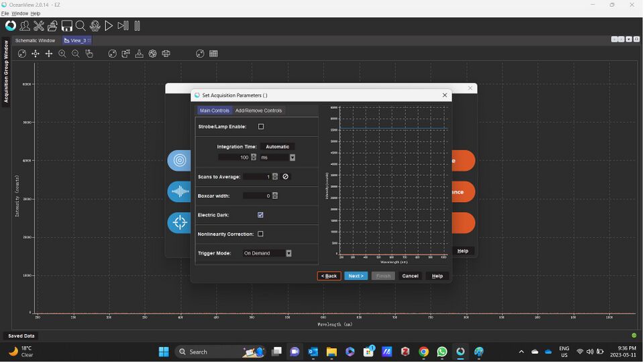Image resolution: width=644 pixels, height=363 pixels.
Task: Increase Scans to Average with the stepper
Action: click(275, 175)
